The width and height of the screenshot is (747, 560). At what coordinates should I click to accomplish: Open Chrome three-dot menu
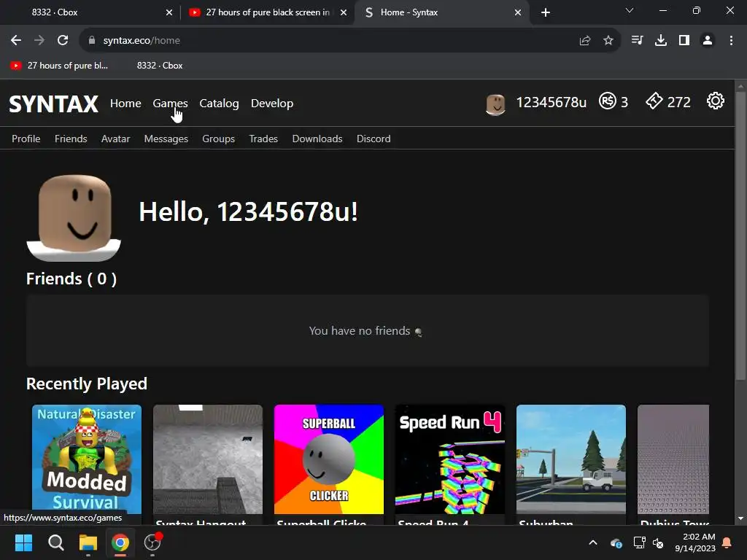pyautogui.click(x=731, y=41)
